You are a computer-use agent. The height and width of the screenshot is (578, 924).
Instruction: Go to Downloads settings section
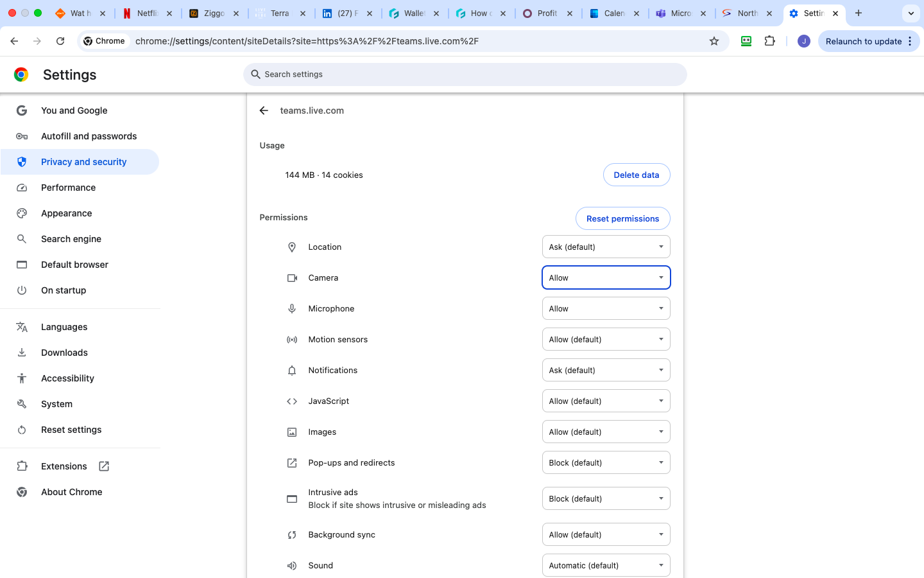pyautogui.click(x=64, y=353)
